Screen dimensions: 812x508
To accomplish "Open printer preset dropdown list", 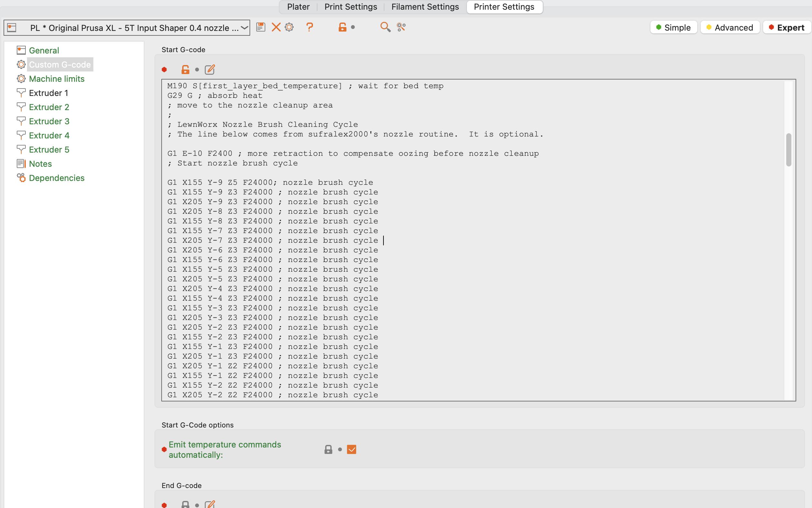I will (x=245, y=28).
